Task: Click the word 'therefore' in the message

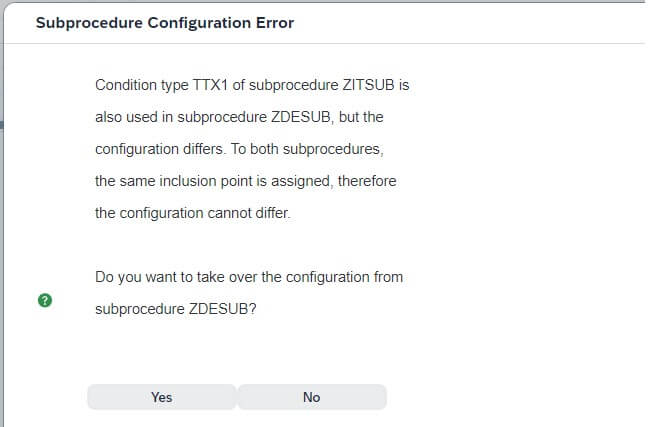Action: point(367,181)
